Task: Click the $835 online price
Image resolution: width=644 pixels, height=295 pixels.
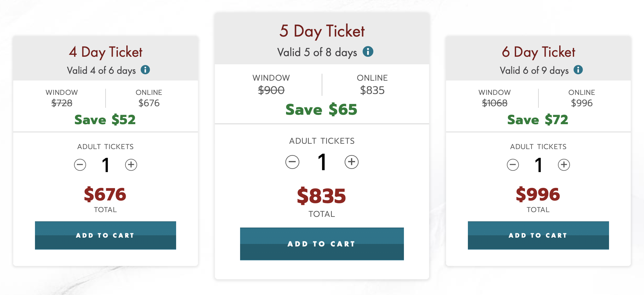Action: click(x=372, y=90)
